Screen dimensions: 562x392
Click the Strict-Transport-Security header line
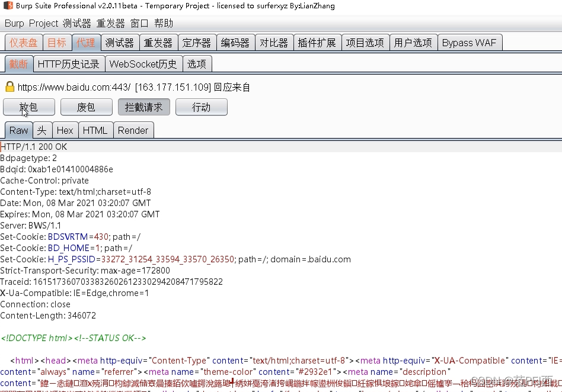tap(85, 270)
